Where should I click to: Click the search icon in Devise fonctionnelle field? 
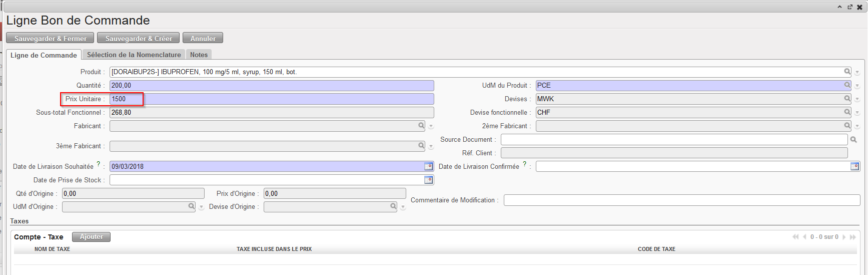click(x=847, y=112)
